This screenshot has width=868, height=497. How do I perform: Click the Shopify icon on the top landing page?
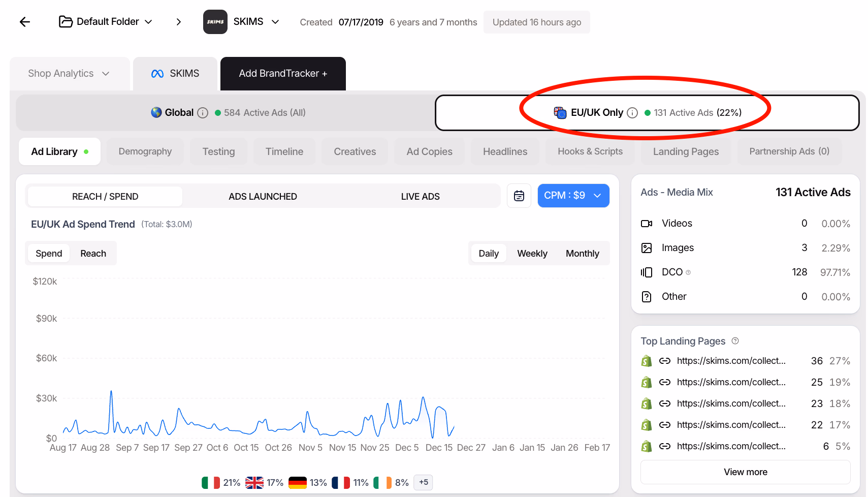click(647, 360)
